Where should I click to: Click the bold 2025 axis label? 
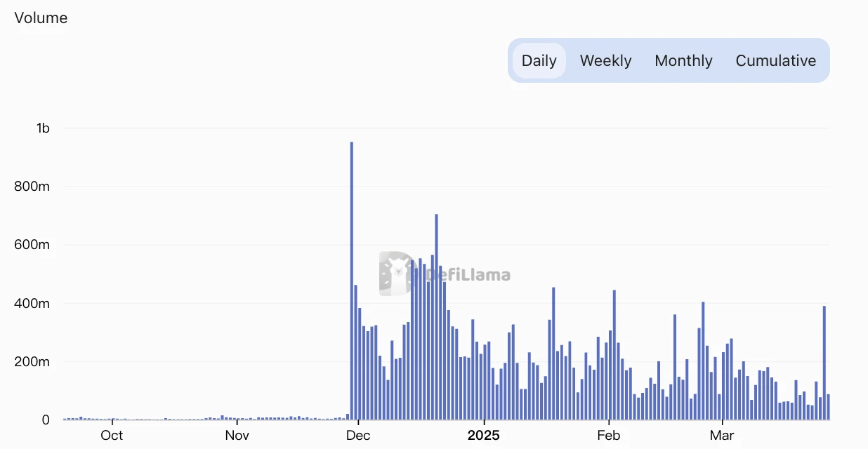(x=484, y=435)
